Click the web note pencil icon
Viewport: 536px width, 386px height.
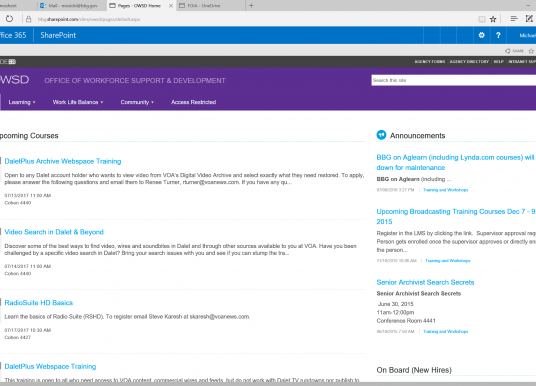529,19
